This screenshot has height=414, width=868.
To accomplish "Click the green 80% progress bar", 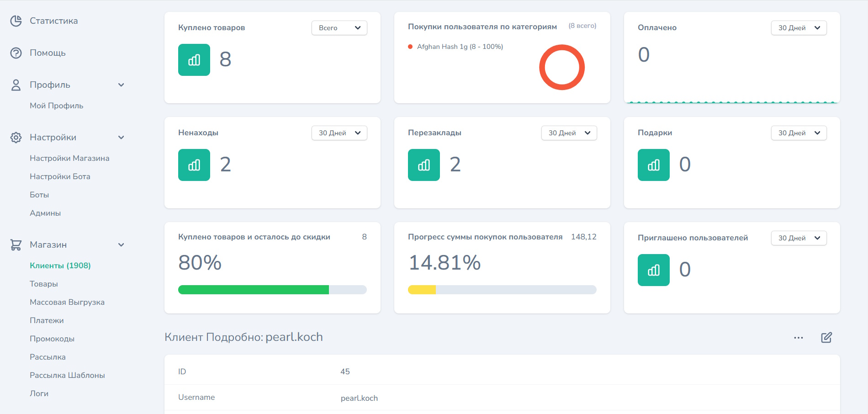I will pos(254,290).
